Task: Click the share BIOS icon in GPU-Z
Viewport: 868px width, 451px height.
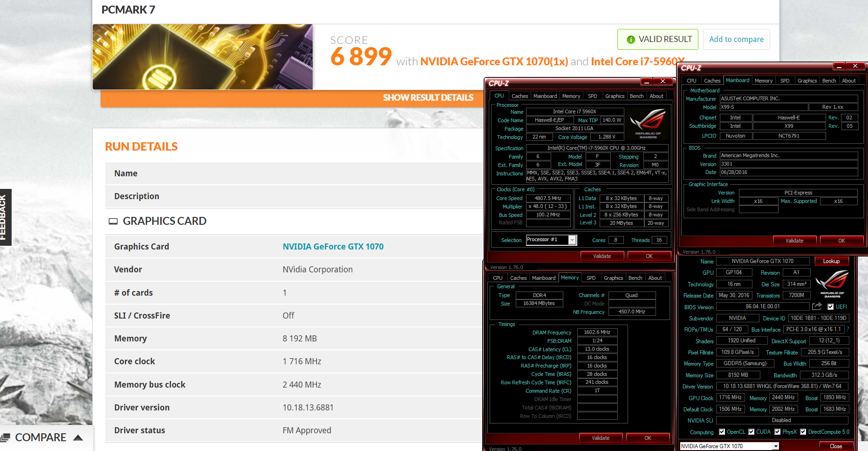Action: 817,306
